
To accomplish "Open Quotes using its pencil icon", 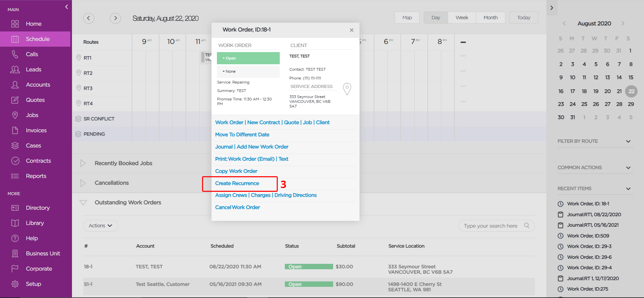I will [x=15, y=100].
